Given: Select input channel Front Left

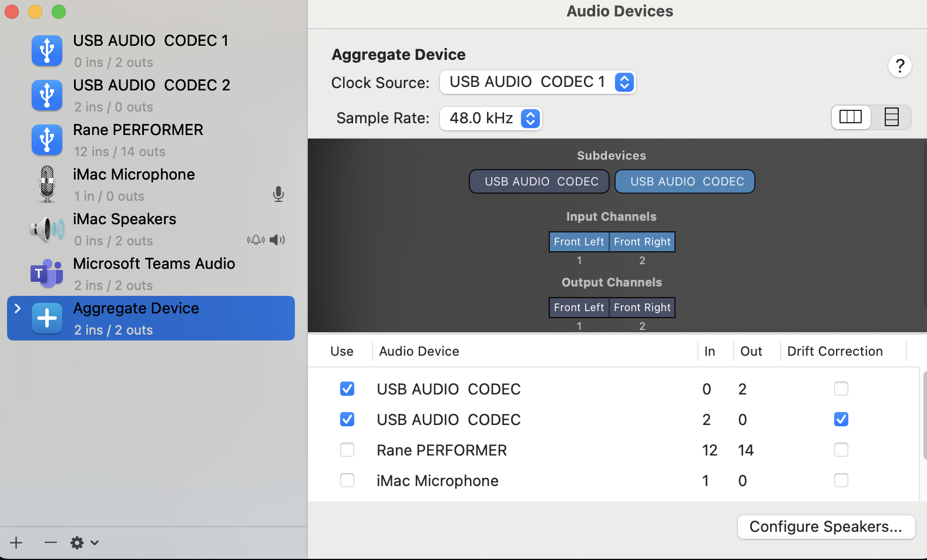Looking at the screenshot, I should [x=579, y=242].
